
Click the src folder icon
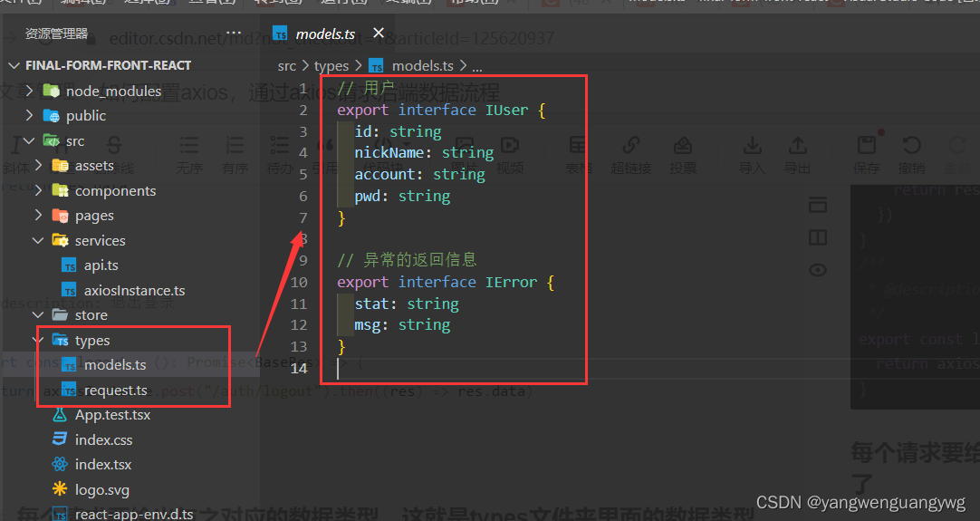[51, 140]
